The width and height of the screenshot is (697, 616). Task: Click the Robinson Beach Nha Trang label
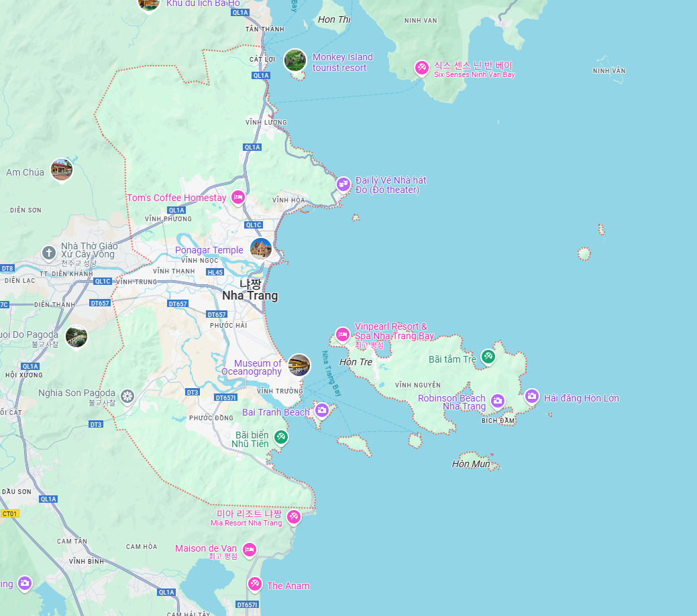[x=451, y=402]
